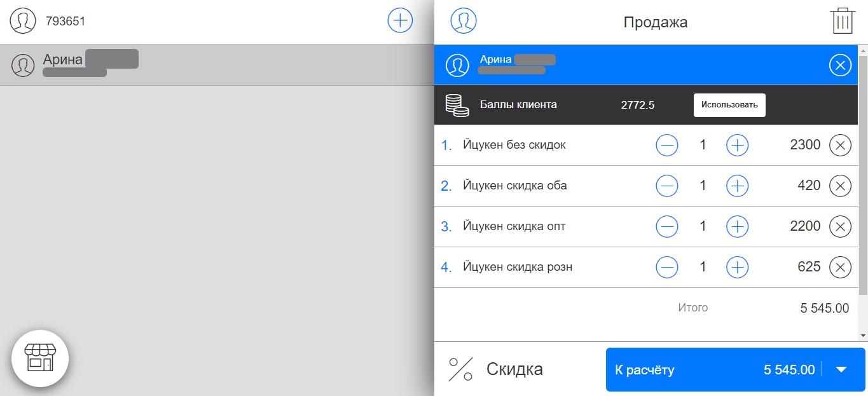This screenshot has height=396, width=868.
Task: Click the Продажа header title
Action: tap(656, 22)
